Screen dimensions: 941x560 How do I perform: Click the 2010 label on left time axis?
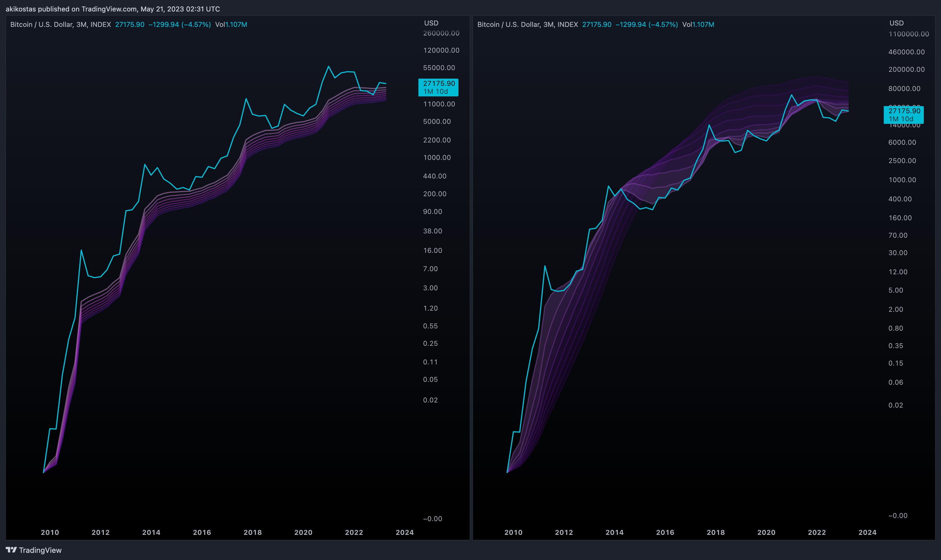tap(50, 533)
